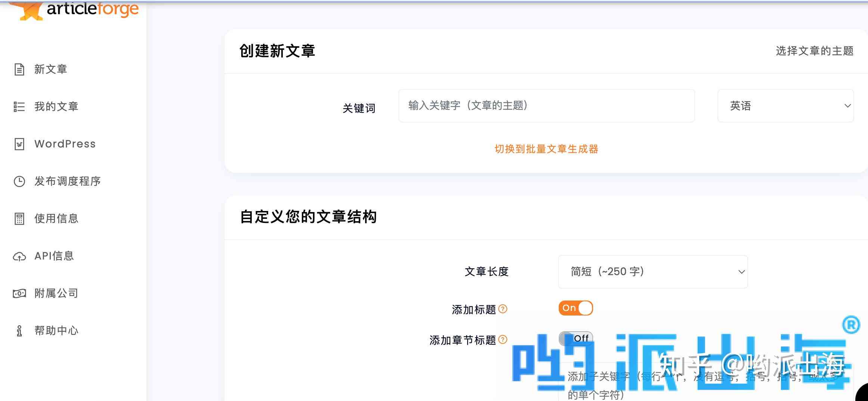The width and height of the screenshot is (868, 401).
Task: Open API信息 page
Action: [54, 256]
